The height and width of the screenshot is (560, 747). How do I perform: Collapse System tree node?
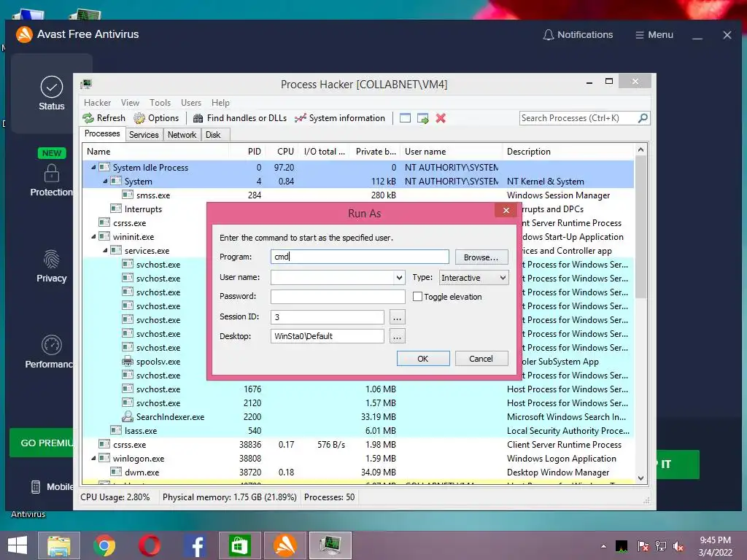pyautogui.click(x=105, y=181)
